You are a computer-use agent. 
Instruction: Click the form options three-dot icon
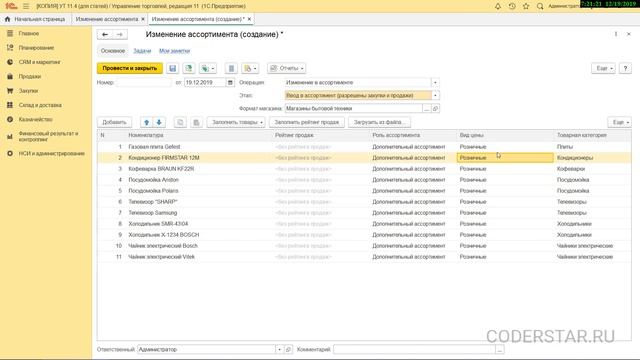click(x=616, y=34)
